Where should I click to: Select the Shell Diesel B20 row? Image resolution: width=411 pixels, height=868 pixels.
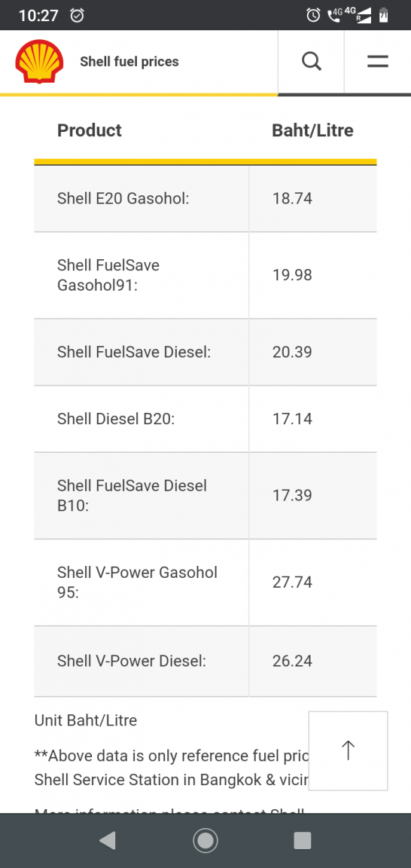tap(205, 418)
